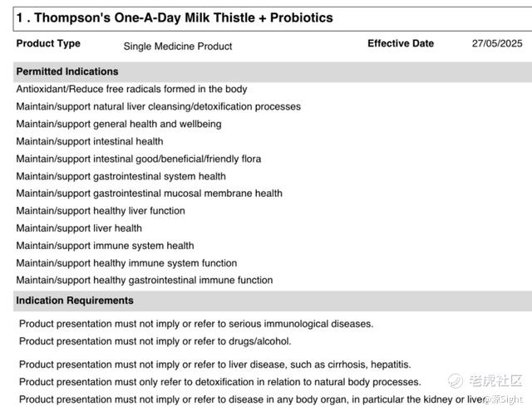Viewport: 532px width, 411px height.
Task: Select the Product Type label
Action: (x=48, y=43)
